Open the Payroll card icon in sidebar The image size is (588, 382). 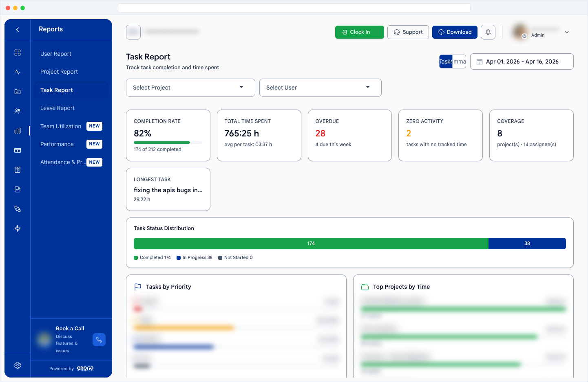click(17, 150)
